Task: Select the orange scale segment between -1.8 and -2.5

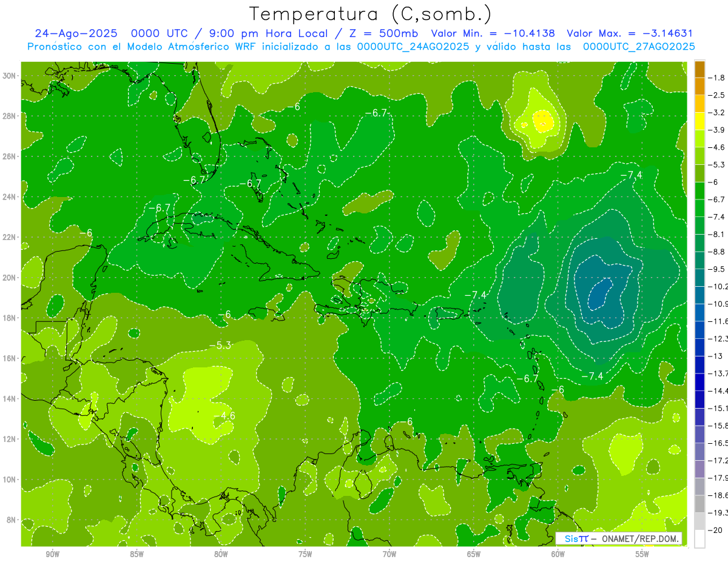Action: pos(699,87)
